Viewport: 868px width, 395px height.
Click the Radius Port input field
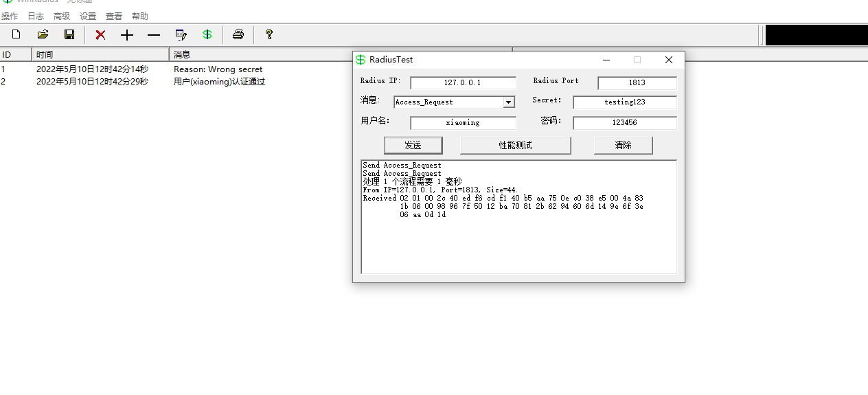pos(637,82)
